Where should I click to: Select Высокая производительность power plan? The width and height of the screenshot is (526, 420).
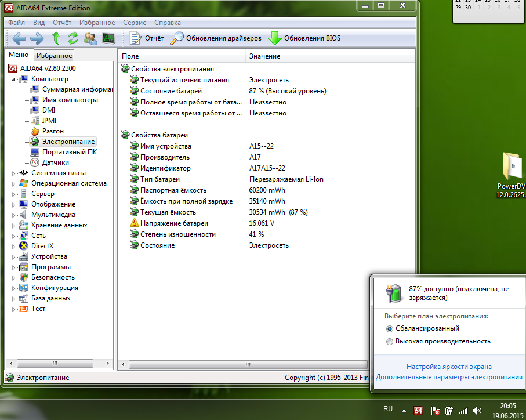[x=389, y=341]
